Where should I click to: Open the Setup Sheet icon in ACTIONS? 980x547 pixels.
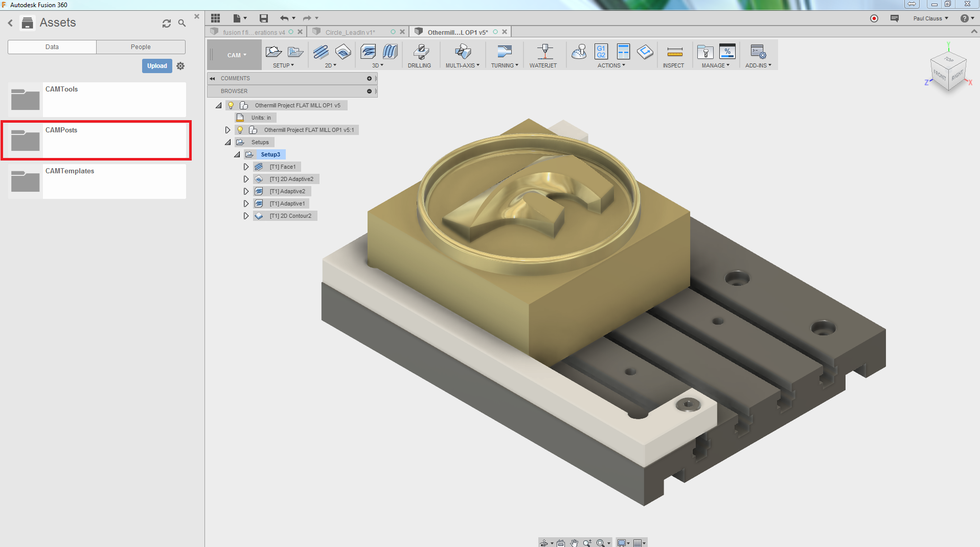[623, 52]
